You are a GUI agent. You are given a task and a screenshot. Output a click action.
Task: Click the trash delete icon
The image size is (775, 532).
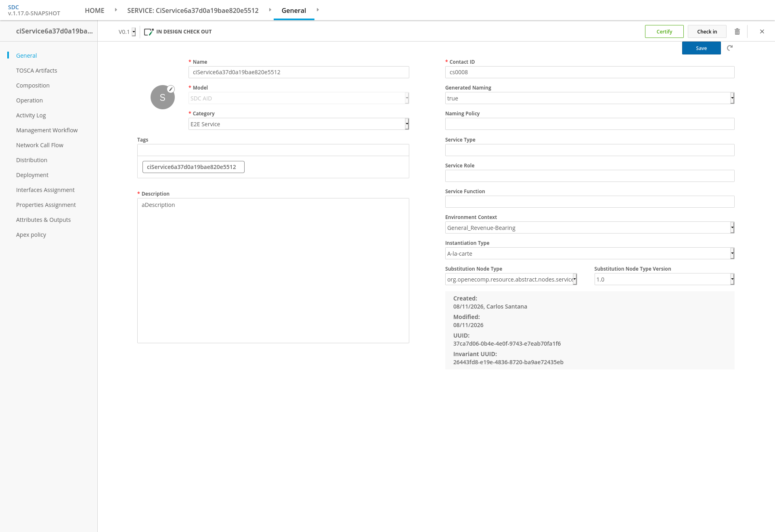737,31
